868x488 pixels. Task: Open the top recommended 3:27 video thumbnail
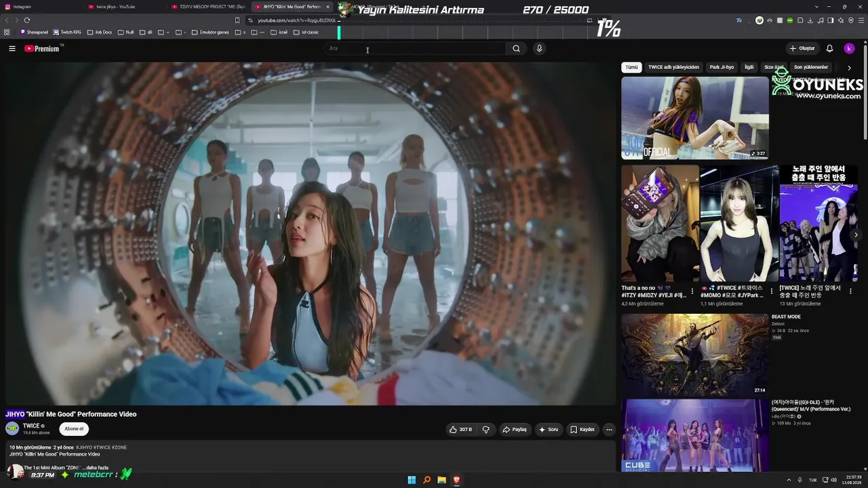click(694, 118)
